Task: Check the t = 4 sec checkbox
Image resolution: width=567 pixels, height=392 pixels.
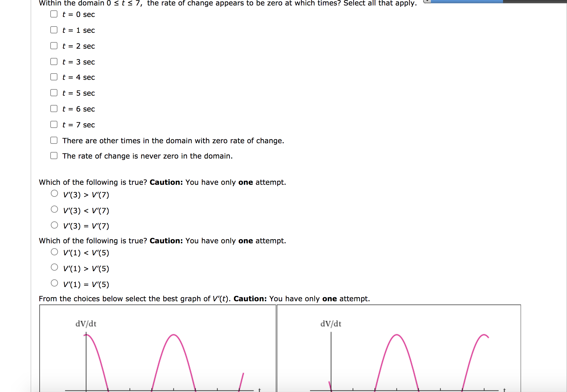Action: [54, 77]
